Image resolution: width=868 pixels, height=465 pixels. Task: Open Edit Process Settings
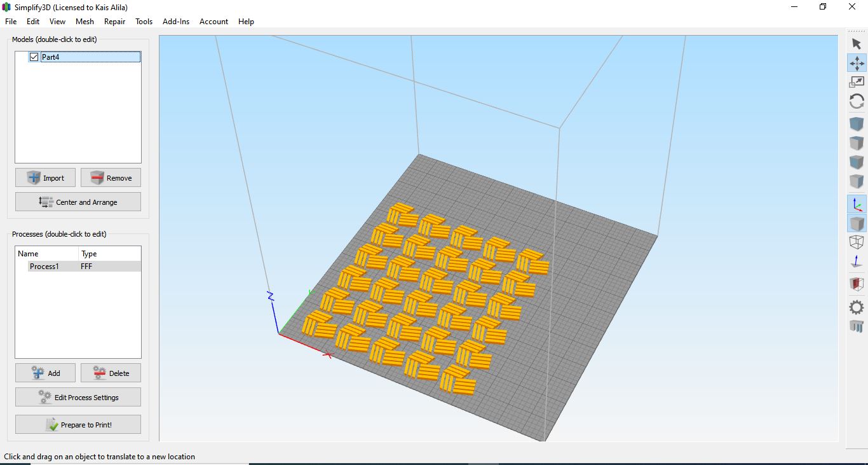click(78, 397)
